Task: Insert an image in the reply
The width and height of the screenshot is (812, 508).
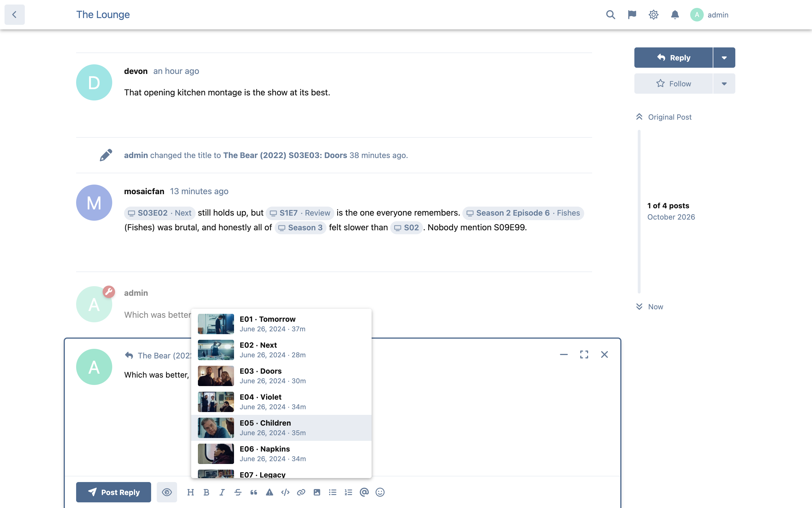Action: coord(317,492)
